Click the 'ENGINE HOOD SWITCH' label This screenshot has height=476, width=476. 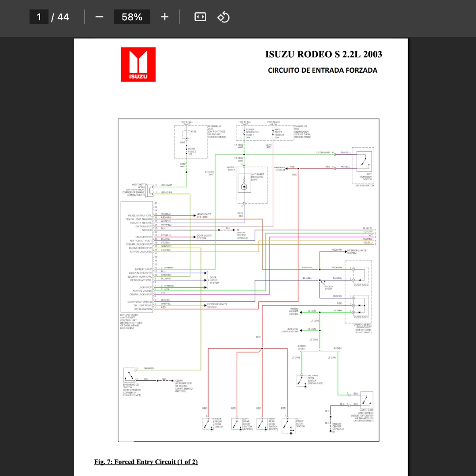(x=132, y=390)
